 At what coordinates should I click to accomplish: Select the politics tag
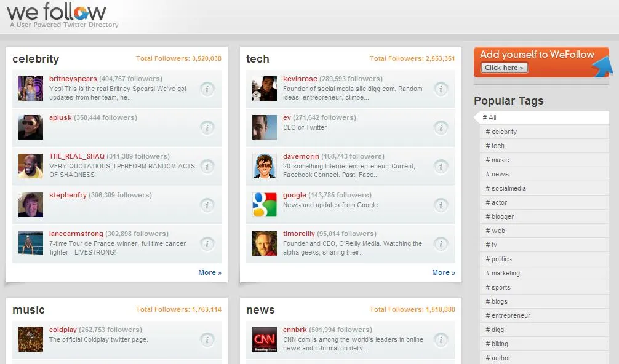point(545,259)
